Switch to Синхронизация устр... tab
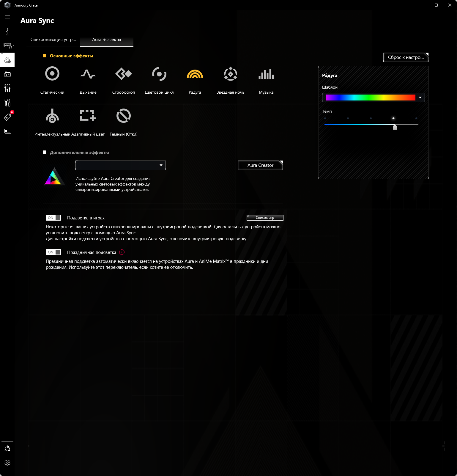 (x=53, y=40)
